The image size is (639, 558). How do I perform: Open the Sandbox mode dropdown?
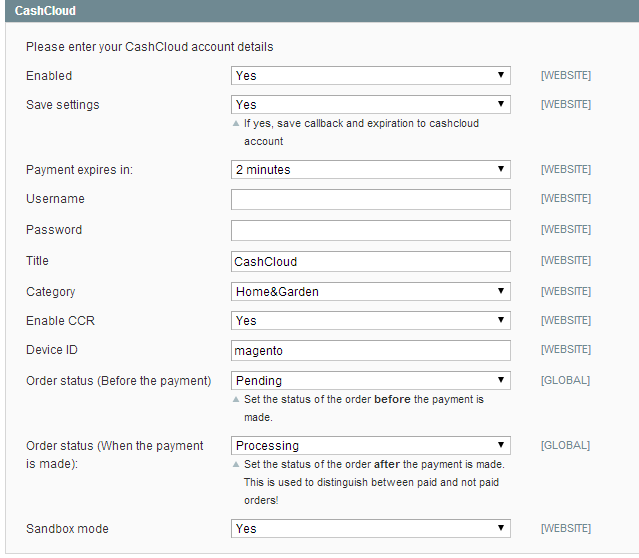coord(370,528)
